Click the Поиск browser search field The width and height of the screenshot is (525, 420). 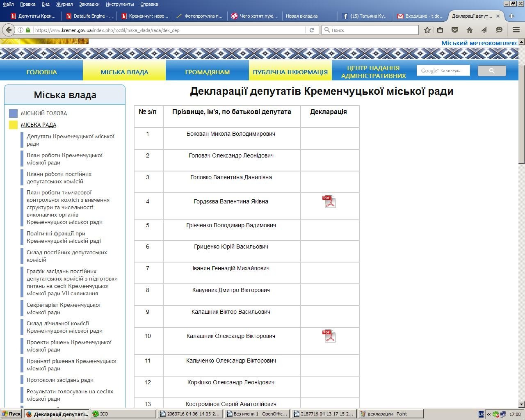[x=370, y=30]
